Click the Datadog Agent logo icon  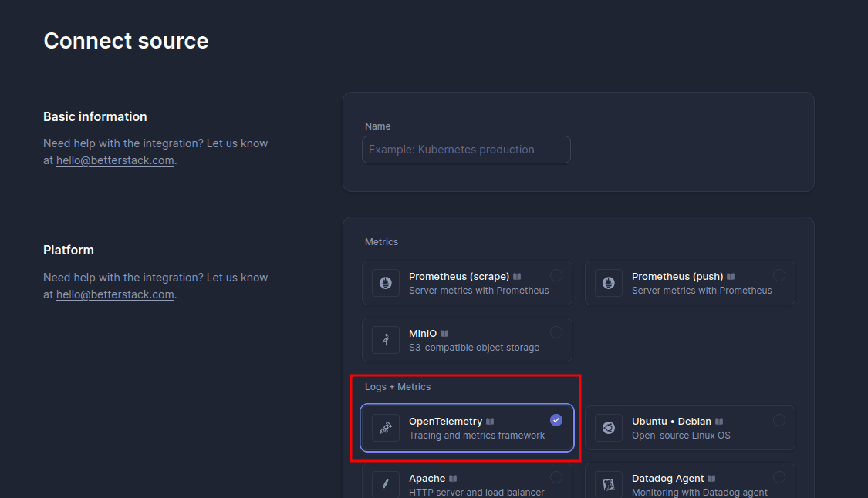tap(609, 484)
